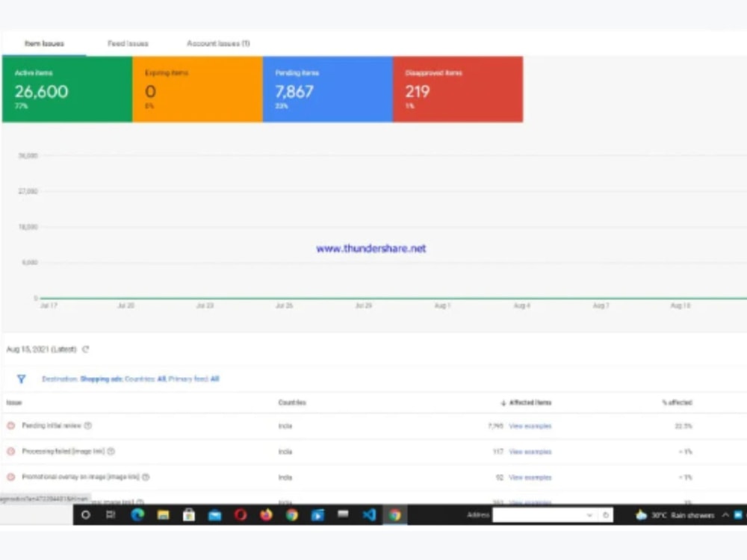Open the 30°C Rain showers weather widget
This screenshot has width=747, height=560.
[675, 514]
